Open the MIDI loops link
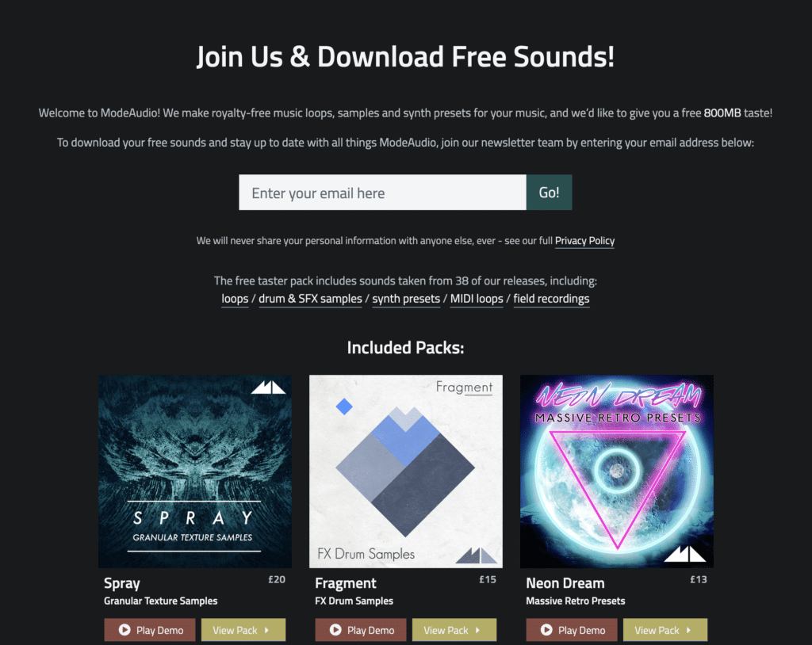 click(477, 299)
